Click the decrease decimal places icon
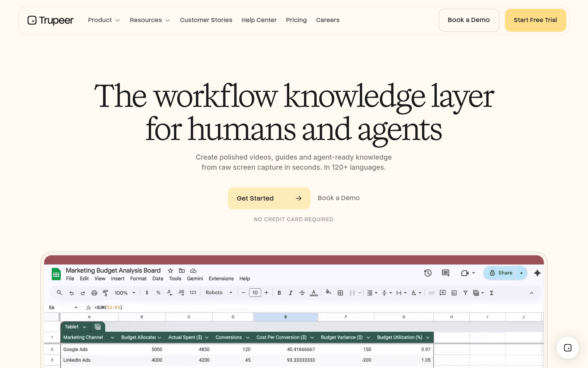Image resolution: width=588 pixels, height=368 pixels. 170,293
